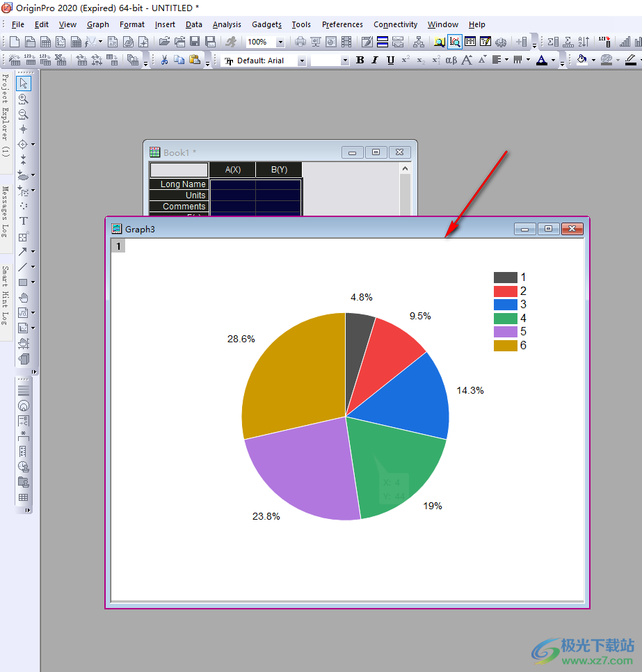Click the Sort A-Z icon
This screenshot has width=642, height=672.
(x=584, y=42)
